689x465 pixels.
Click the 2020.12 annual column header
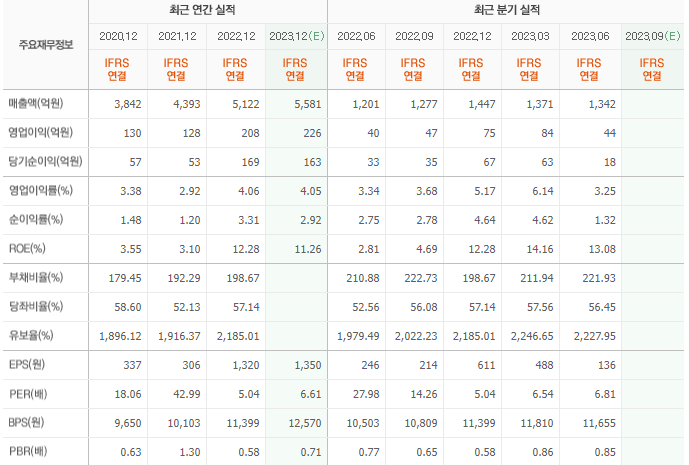[x=118, y=36]
